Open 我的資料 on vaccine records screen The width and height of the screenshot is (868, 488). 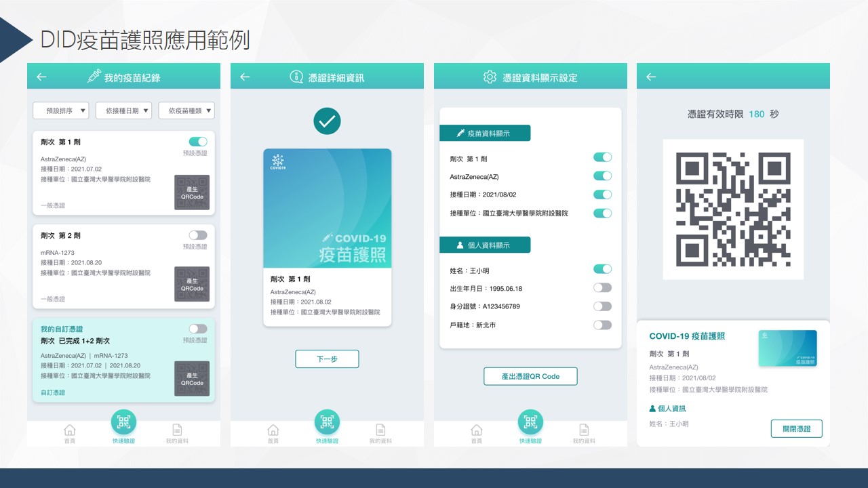tap(176, 434)
